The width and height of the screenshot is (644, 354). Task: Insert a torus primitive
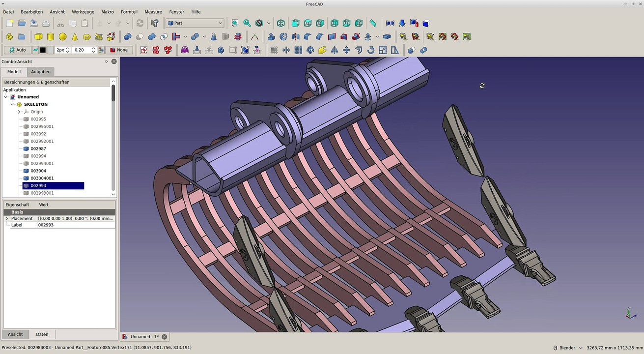tap(87, 36)
